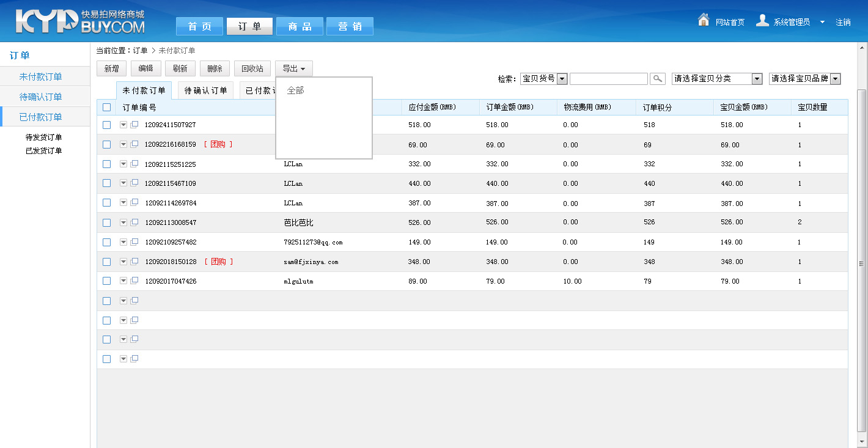The height and width of the screenshot is (448, 868).
Task: Open detail window icon for order 12092115467109
Action: point(134,183)
